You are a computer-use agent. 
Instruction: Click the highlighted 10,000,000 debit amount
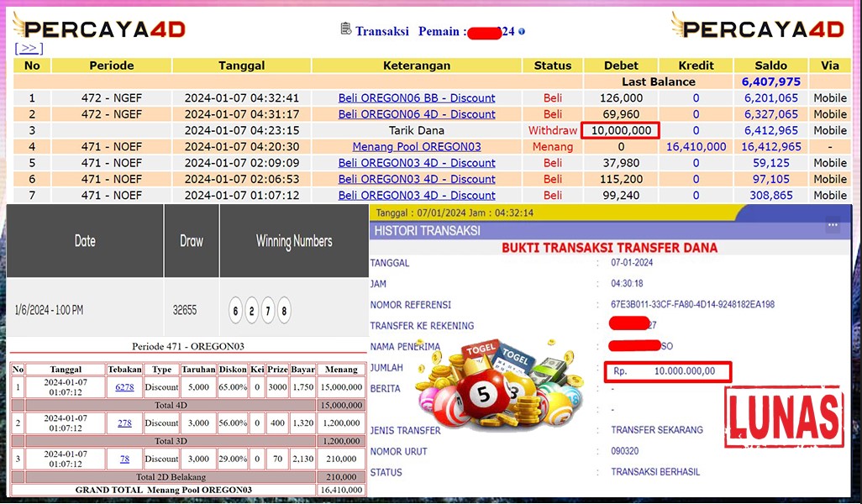click(621, 130)
